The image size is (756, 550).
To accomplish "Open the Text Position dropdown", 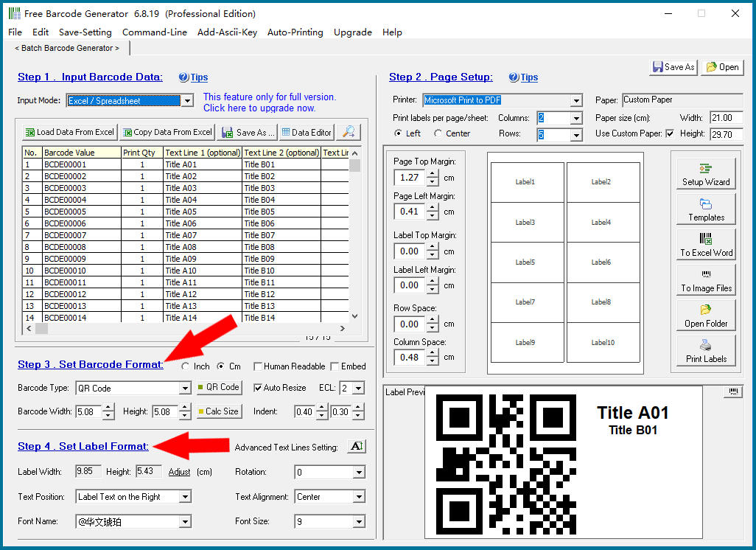I will [185, 496].
